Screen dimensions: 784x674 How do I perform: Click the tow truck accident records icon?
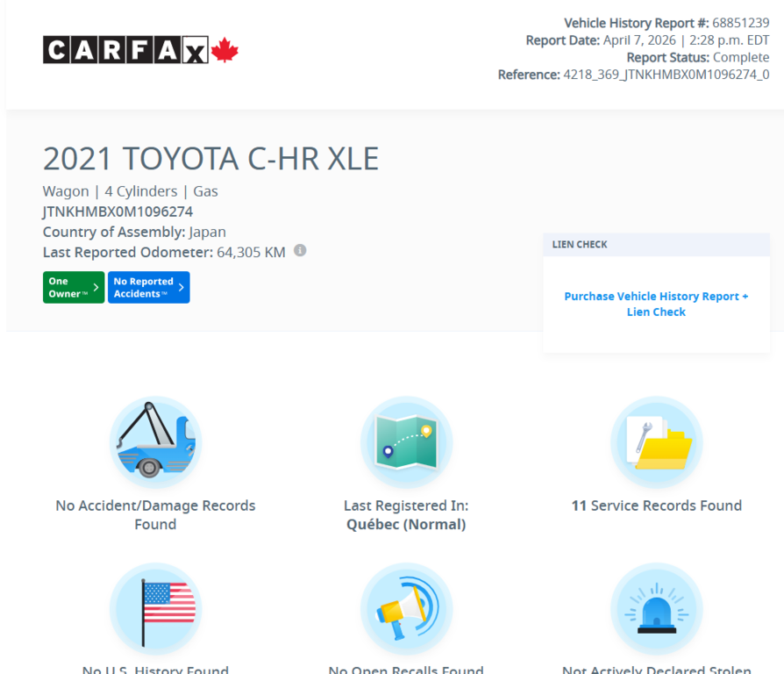click(x=155, y=441)
